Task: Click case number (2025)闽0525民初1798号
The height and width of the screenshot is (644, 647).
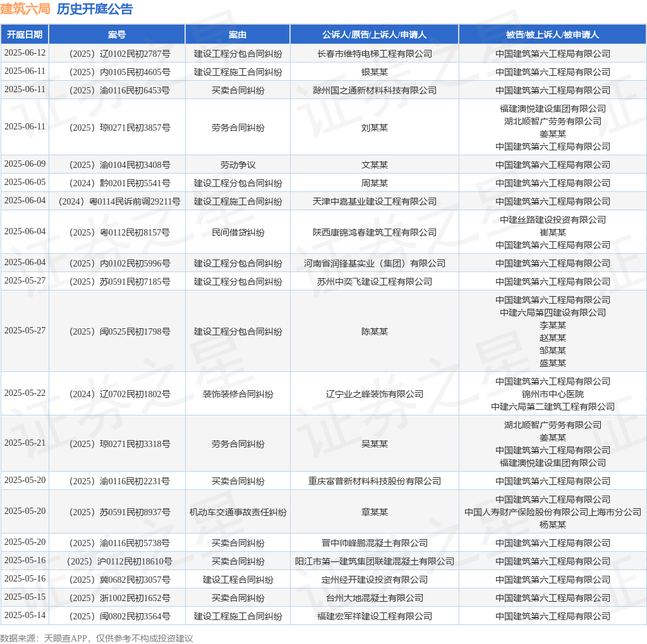Action: pos(117,331)
